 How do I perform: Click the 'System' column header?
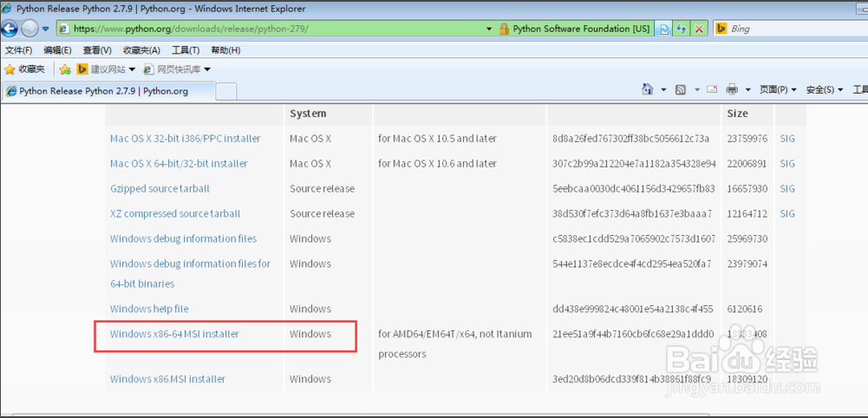click(308, 113)
